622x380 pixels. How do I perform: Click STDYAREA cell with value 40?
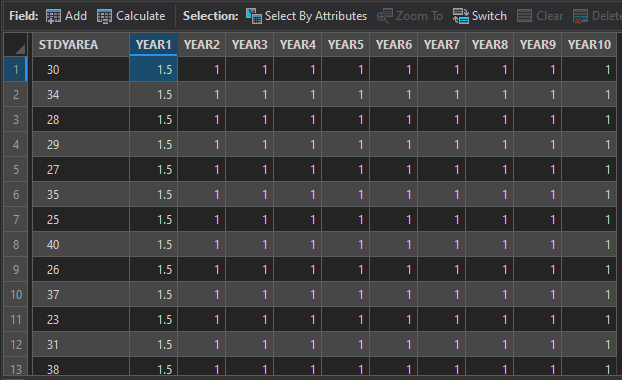[81, 244]
